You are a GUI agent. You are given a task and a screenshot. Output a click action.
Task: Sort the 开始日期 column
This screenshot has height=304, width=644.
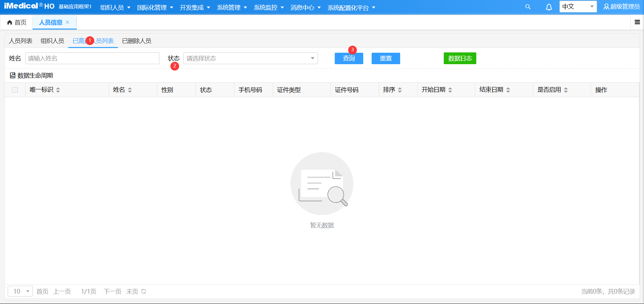point(450,90)
